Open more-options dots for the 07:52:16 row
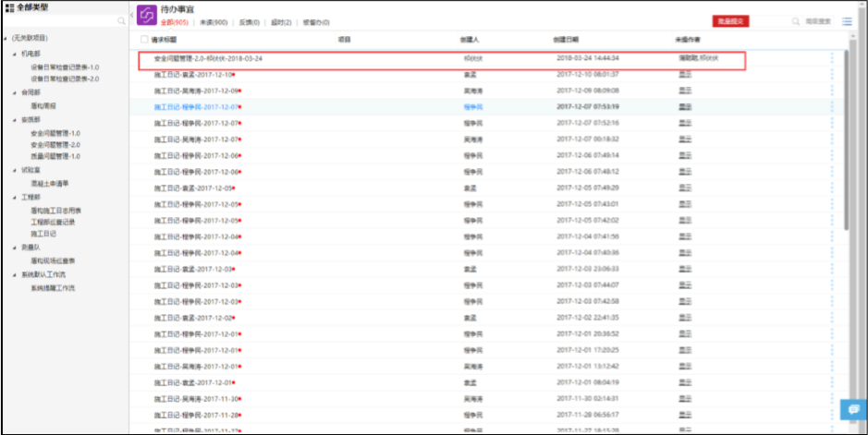Viewport: 868px width, 435px height. point(831,123)
